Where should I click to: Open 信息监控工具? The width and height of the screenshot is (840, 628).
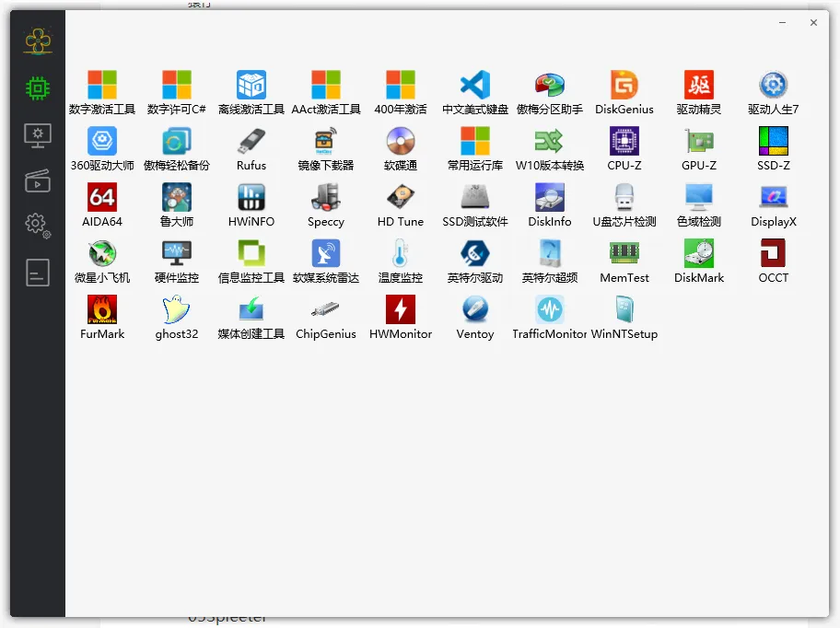pos(251,253)
